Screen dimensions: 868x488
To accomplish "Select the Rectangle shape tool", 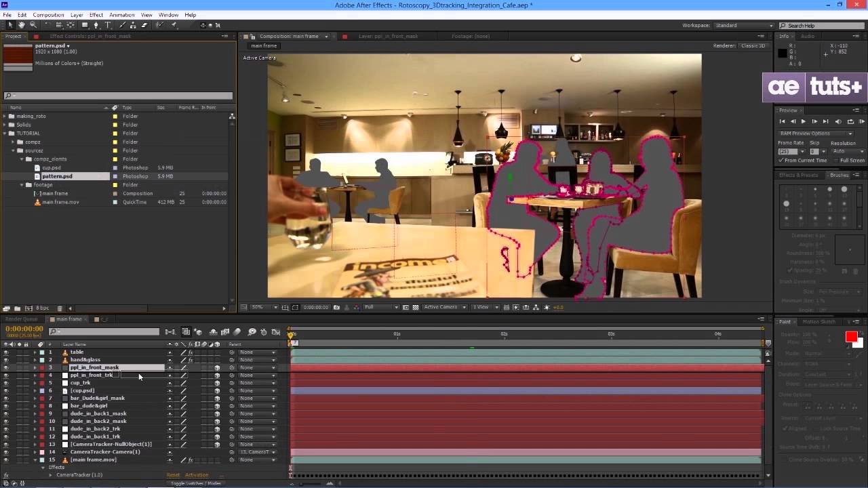I will tap(84, 25).
